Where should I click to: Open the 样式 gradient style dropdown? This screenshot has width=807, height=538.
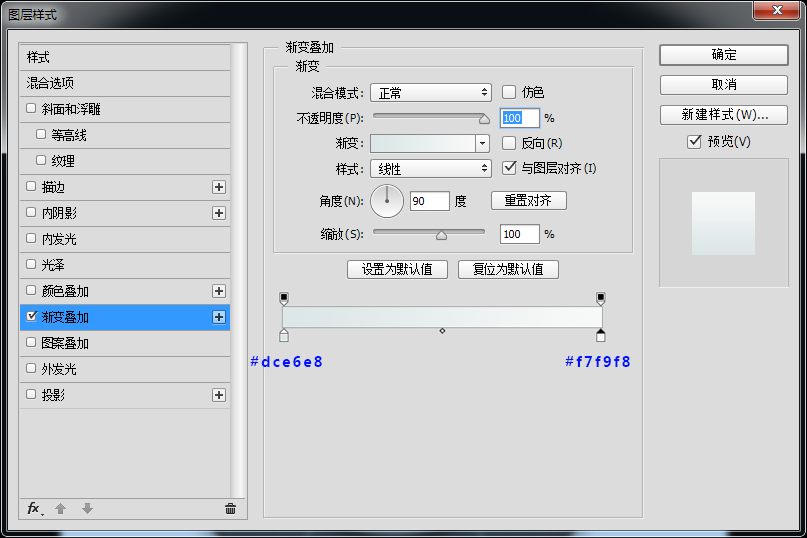(430, 169)
